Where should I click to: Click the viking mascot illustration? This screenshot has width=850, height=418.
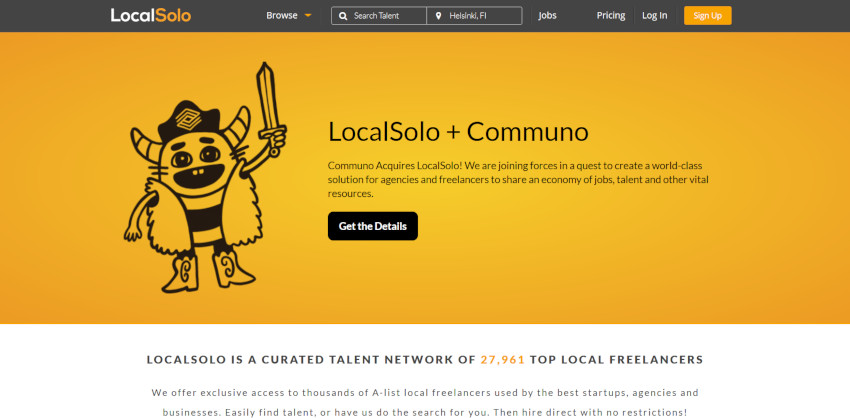click(x=205, y=178)
